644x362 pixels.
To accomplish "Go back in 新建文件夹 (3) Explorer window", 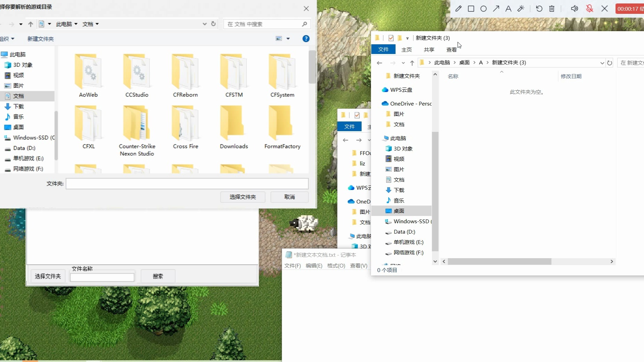I will (379, 63).
